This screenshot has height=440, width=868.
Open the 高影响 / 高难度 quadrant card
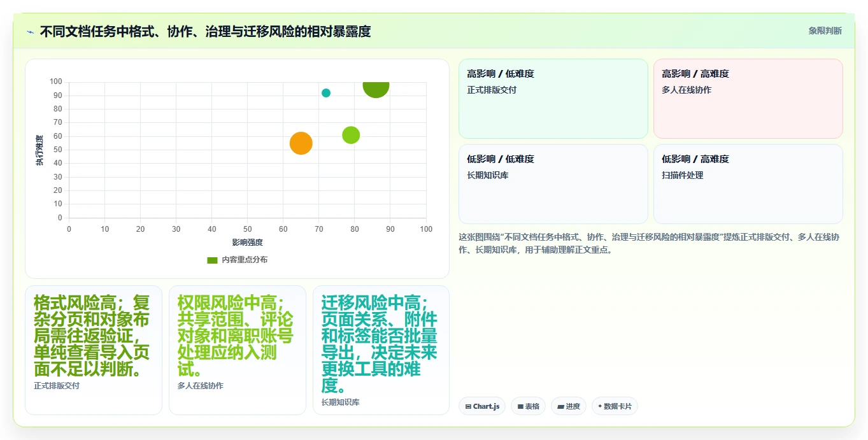pyautogui.click(x=748, y=99)
